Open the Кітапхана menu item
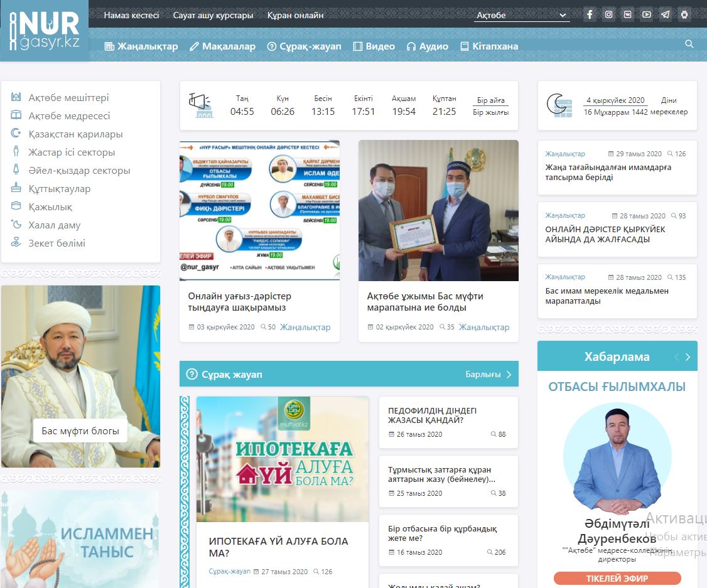Screen dimensions: 707x588 pos(489,46)
